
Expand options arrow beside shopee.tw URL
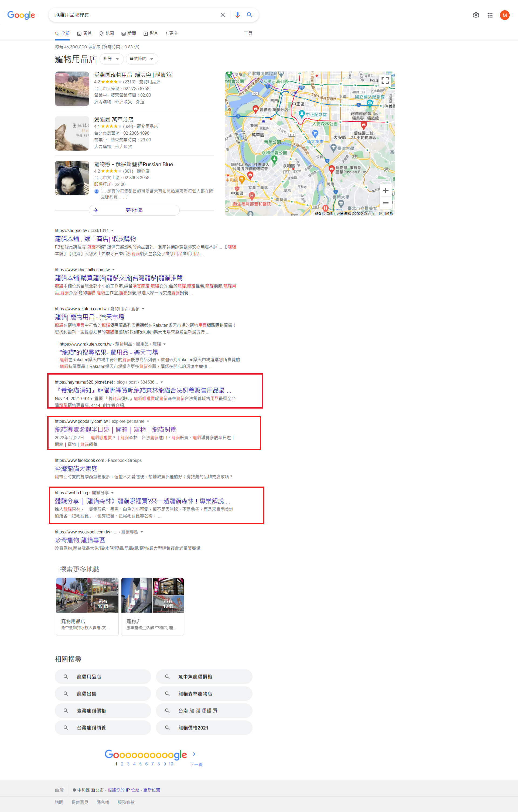coord(113,231)
